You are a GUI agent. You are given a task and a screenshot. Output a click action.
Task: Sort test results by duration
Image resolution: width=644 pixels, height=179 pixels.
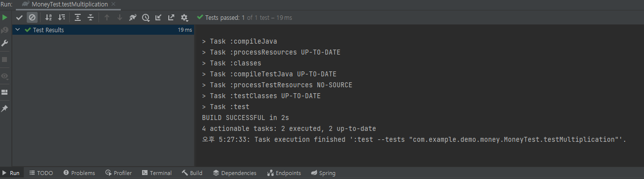point(61,17)
